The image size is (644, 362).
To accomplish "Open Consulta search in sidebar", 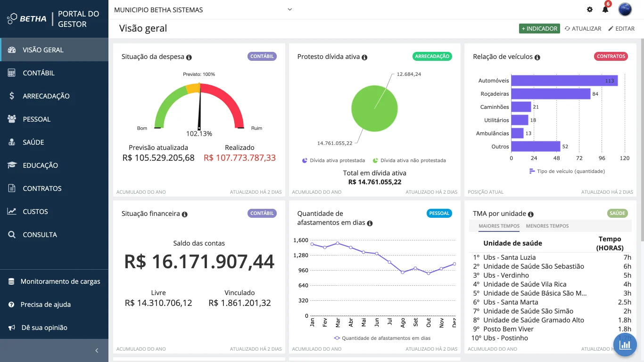I will (x=54, y=234).
